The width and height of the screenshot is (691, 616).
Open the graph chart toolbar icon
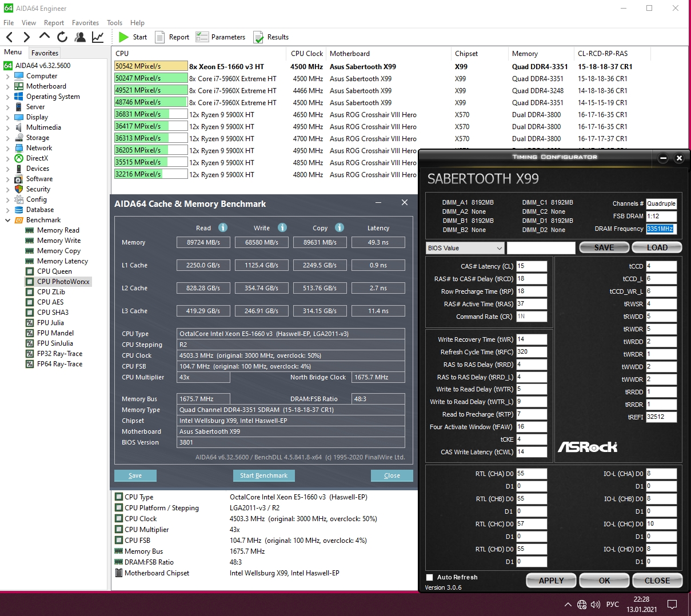point(98,37)
